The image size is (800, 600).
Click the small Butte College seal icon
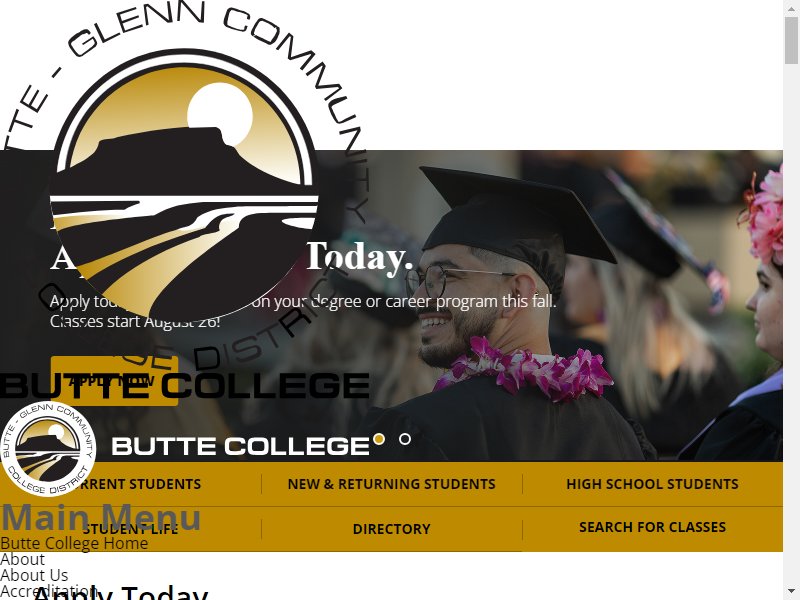(48, 448)
